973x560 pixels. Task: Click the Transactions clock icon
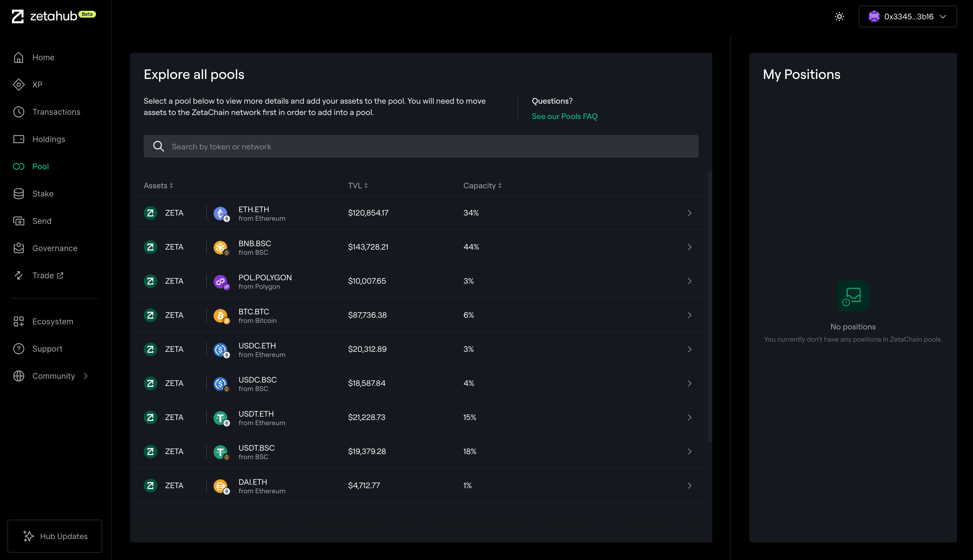(18, 112)
